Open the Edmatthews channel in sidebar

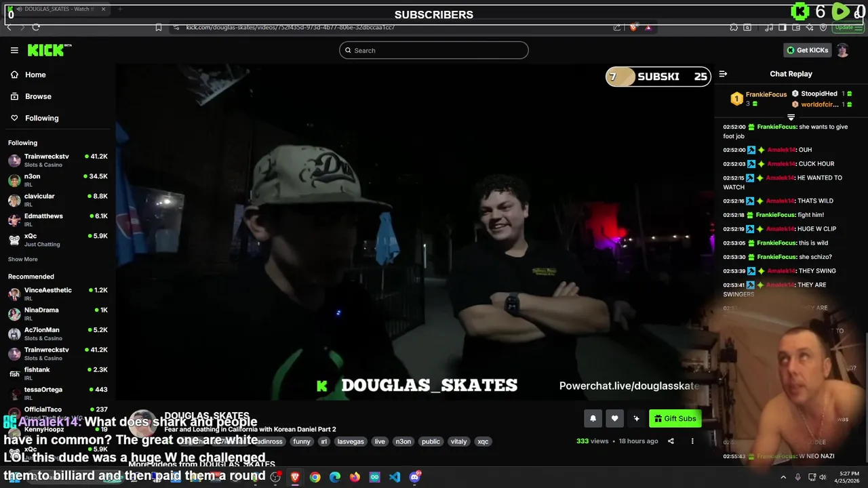(57, 220)
